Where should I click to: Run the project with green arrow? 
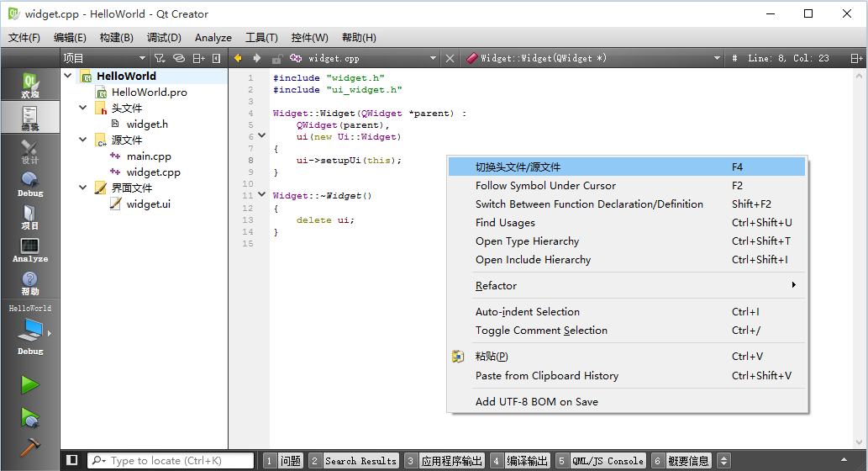pyautogui.click(x=30, y=384)
